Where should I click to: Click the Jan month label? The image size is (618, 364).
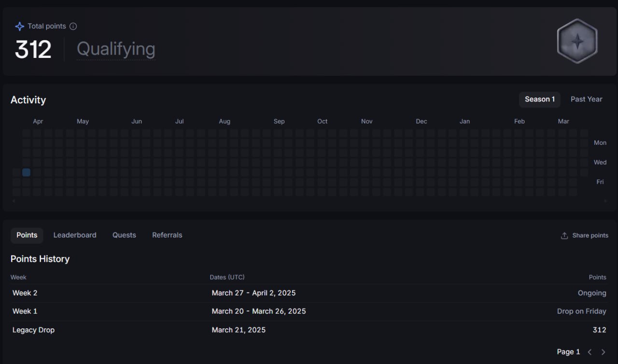tap(464, 121)
